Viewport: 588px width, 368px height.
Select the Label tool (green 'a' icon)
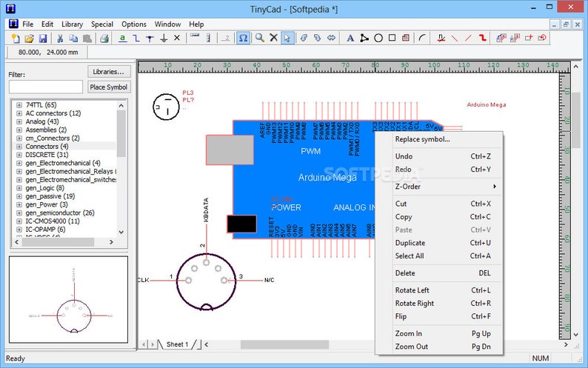[122, 38]
